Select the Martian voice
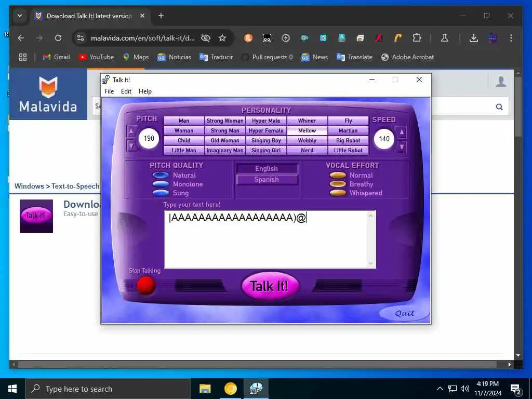 coord(348,130)
